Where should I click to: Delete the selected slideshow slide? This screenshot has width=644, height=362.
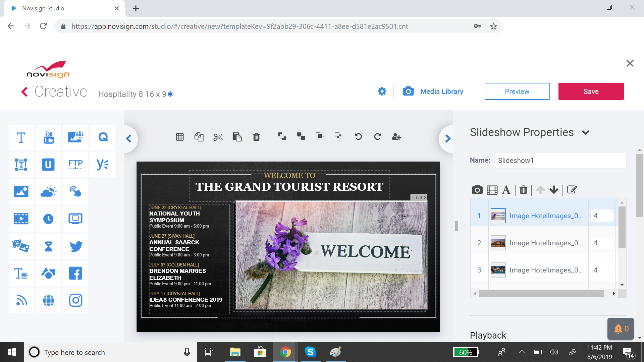523,189
